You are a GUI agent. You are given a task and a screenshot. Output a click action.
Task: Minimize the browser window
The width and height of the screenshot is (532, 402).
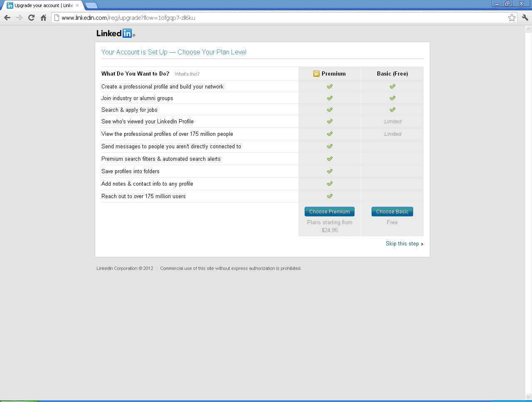point(497,4)
